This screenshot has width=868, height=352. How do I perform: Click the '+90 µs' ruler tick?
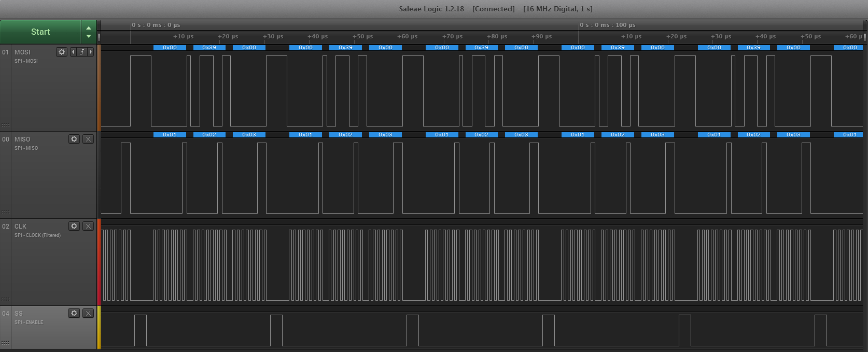tap(541, 37)
